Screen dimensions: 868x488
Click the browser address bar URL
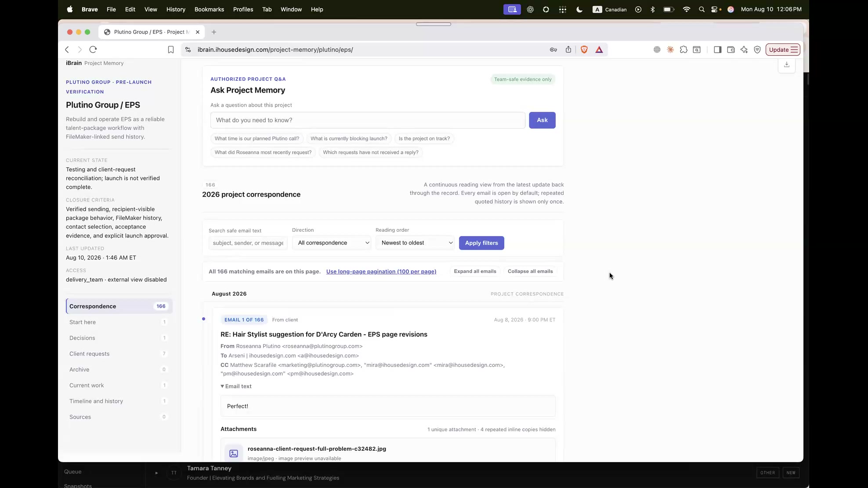click(275, 50)
